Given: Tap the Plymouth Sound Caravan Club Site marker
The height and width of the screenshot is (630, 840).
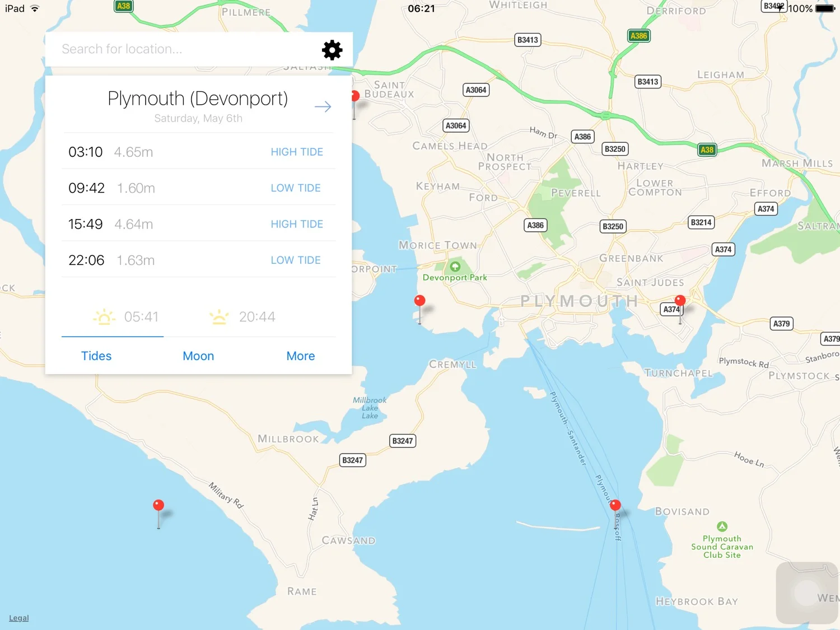Looking at the screenshot, I should tap(722, 526).
